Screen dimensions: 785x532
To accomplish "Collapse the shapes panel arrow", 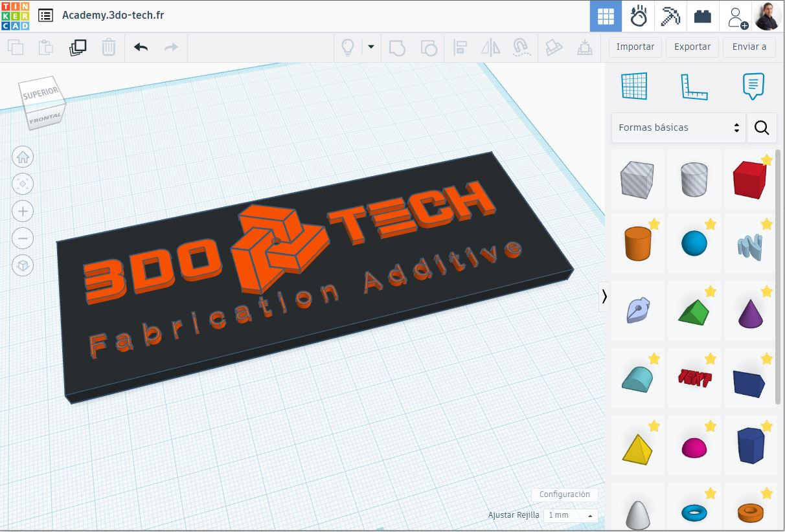I will point(604,296).
